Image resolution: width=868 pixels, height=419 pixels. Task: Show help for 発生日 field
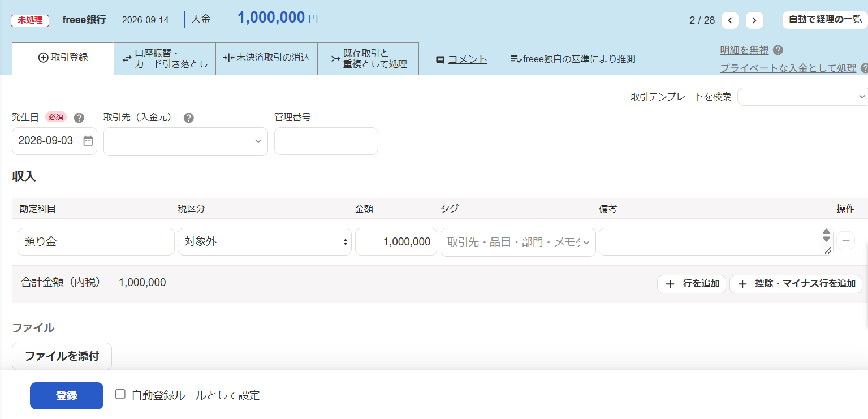(x=79, y=118)
